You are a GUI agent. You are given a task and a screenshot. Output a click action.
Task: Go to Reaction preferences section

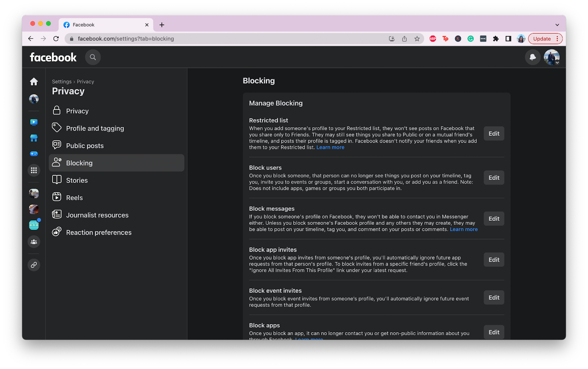98,233
